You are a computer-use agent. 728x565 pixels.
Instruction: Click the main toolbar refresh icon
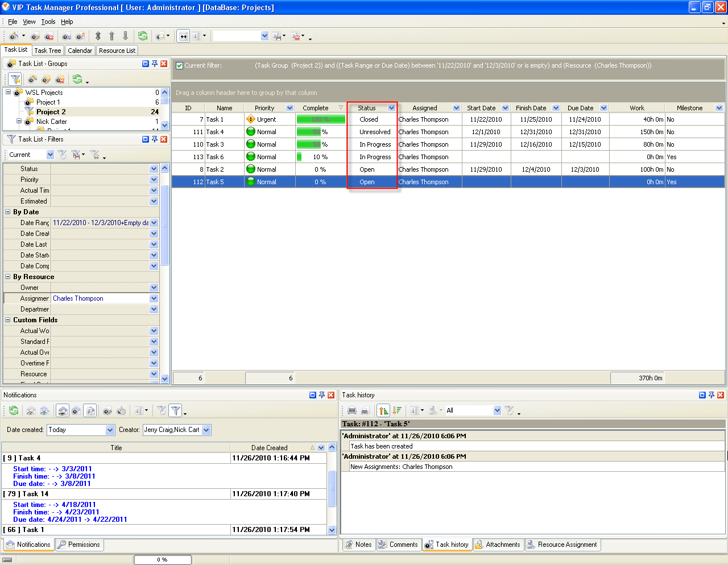[x=142, y=36]
